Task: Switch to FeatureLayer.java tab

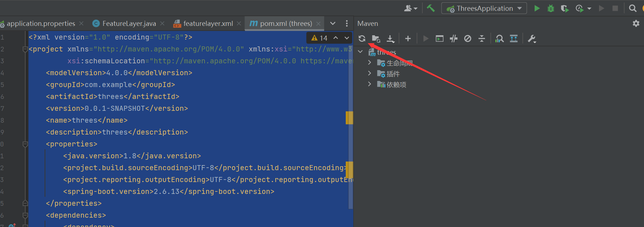Action: tap(129, 23)
